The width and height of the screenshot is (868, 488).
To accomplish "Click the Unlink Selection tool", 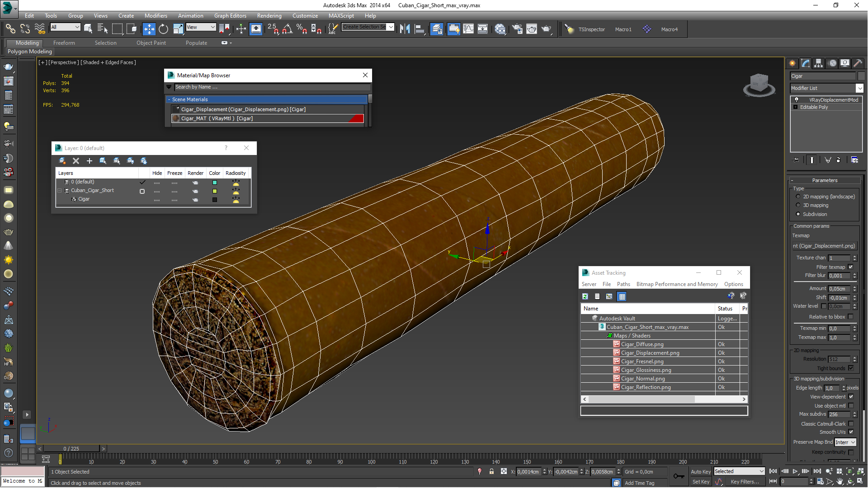I will 25,29.
